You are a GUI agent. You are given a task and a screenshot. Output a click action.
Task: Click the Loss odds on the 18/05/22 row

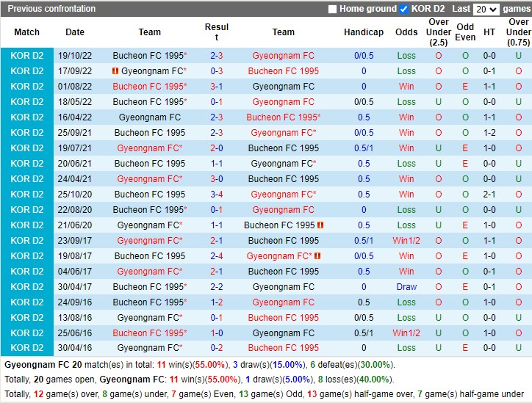(406, 102)
